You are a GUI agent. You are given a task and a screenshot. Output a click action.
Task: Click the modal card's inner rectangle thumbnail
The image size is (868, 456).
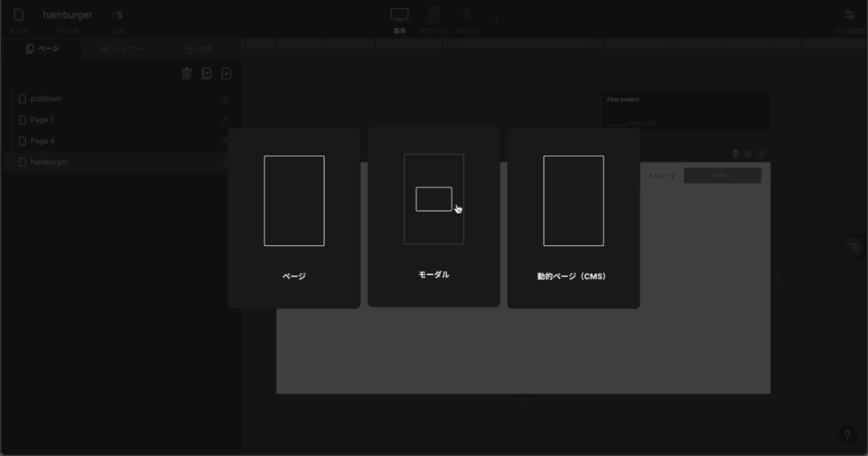pos(434,199)
